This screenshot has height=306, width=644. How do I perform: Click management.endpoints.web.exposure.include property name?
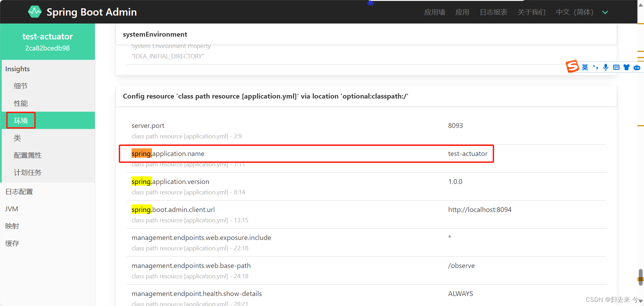pyautogui.click(x=201, y=238)
